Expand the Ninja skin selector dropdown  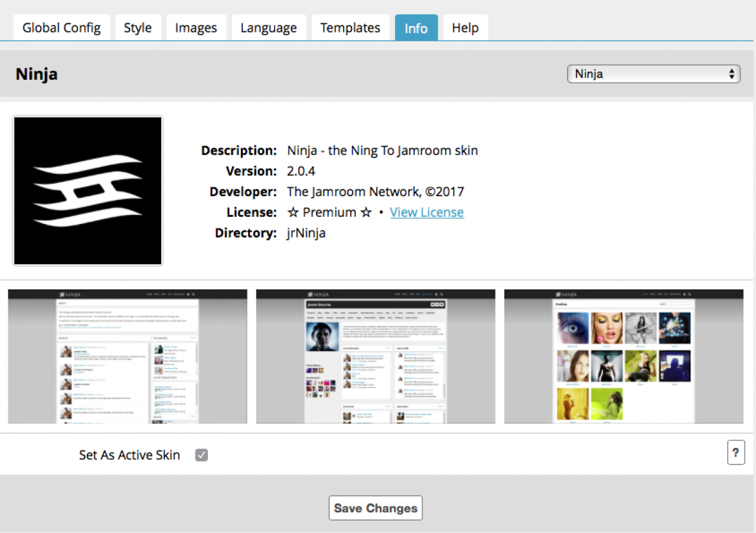click(x=653, y=74)
